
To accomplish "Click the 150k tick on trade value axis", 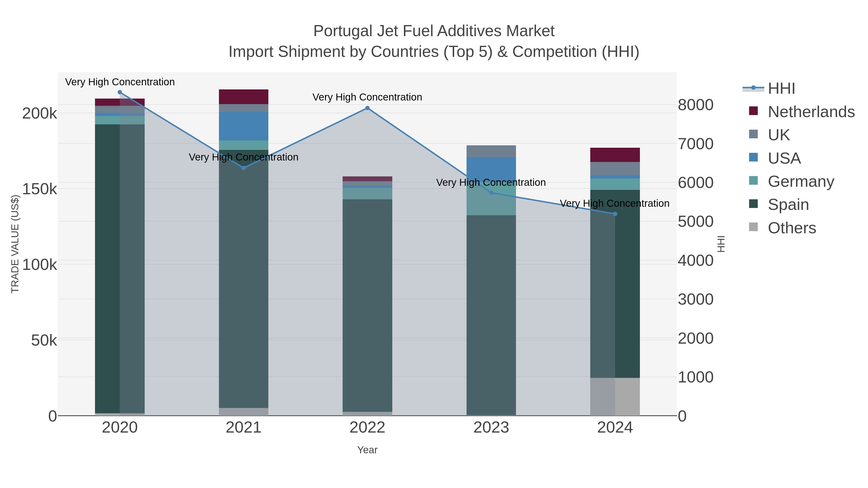I will click(40, 189).
